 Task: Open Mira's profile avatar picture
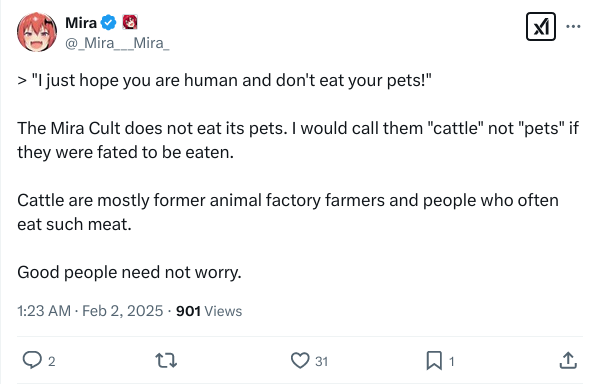(x=37, y=32)
